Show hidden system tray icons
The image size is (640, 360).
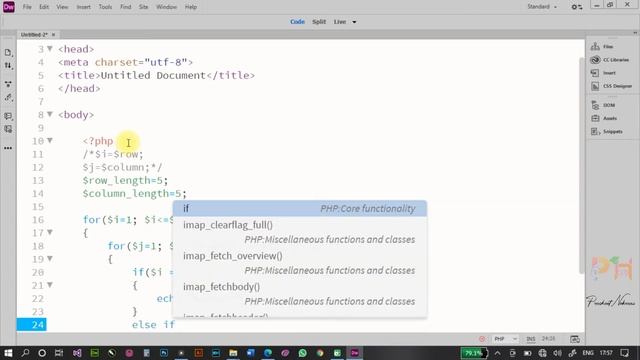pos(497,353)
